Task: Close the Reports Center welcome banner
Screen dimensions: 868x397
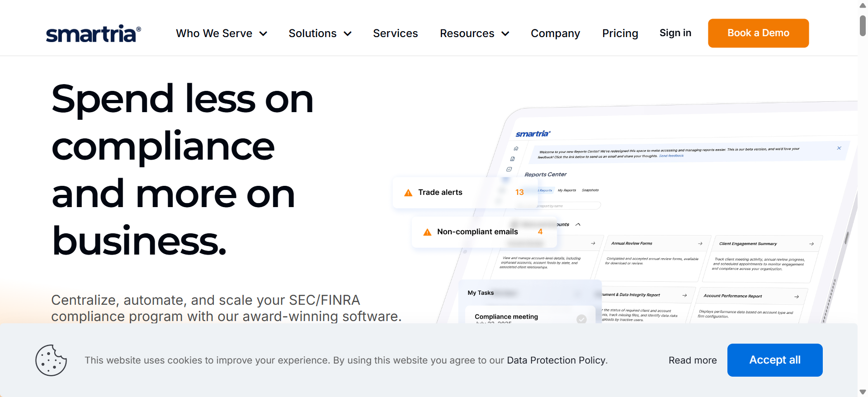Action: [839, 148]
